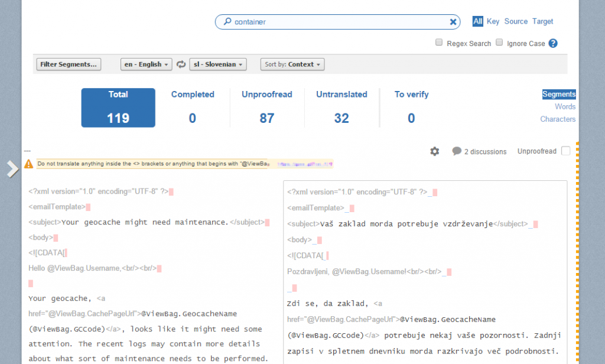Switch statistics to Words
The height and width of the screenshot is (364, 605).
pyautogui.click(x=565, y=107)
